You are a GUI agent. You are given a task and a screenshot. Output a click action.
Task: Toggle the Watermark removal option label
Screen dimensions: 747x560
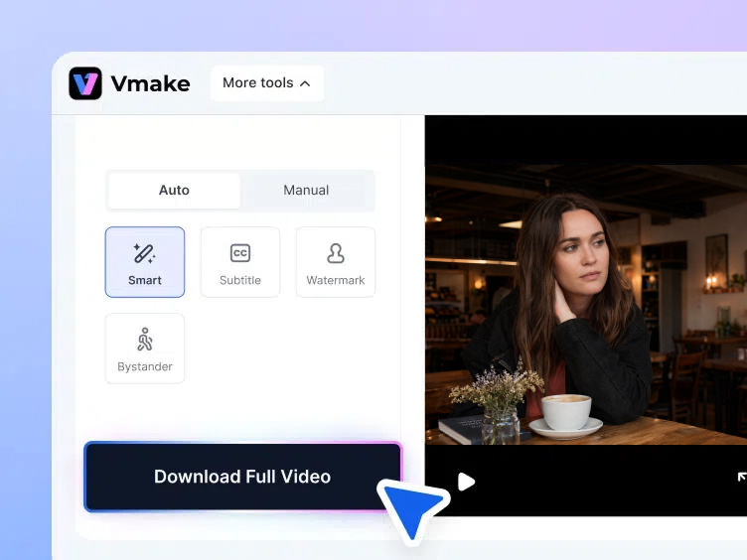pyautogui.click(x=336, y=280)
